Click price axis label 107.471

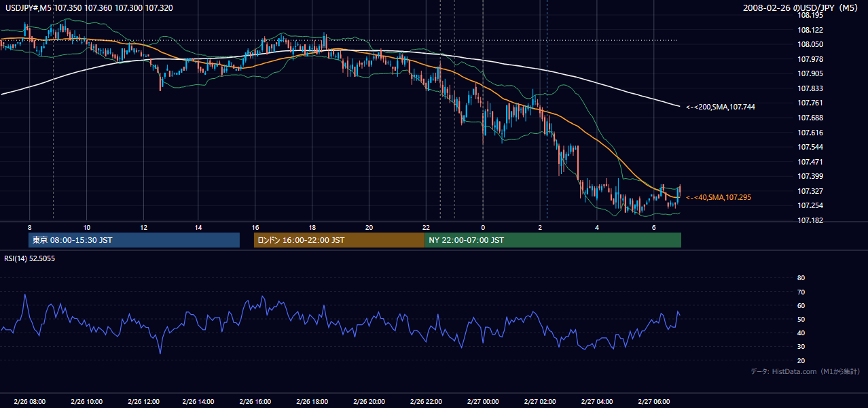pos(810,162)
